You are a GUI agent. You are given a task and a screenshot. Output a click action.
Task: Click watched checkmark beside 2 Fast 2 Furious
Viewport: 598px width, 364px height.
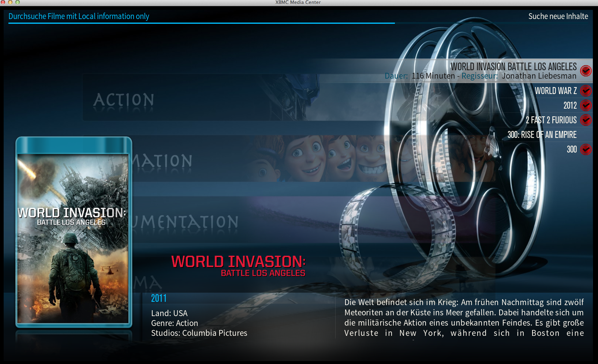coord(586,120)
